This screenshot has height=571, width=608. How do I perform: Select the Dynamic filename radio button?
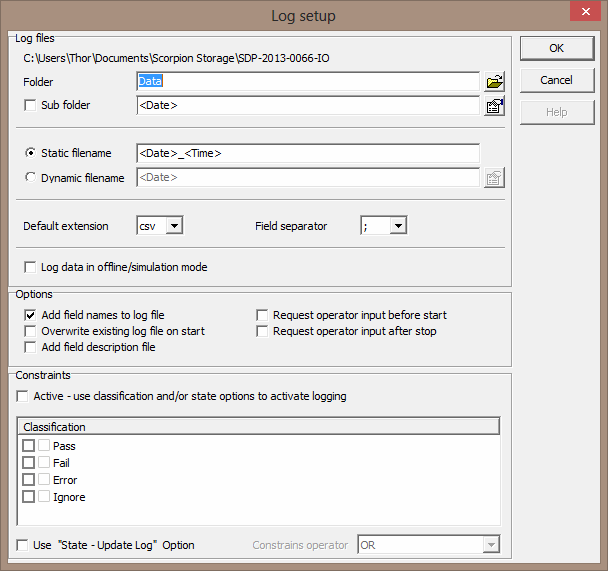click(x=30, y=178)
